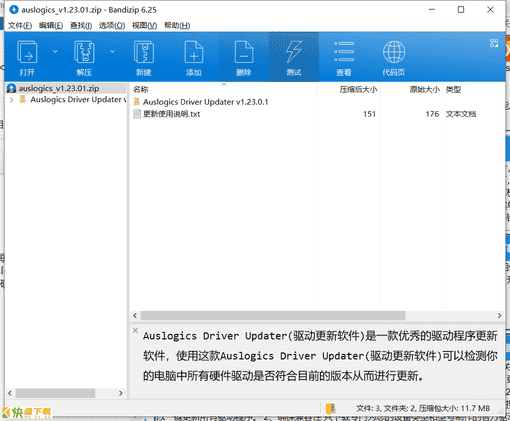Click tree panel scrollbar left arrow

tap(10, 393)
